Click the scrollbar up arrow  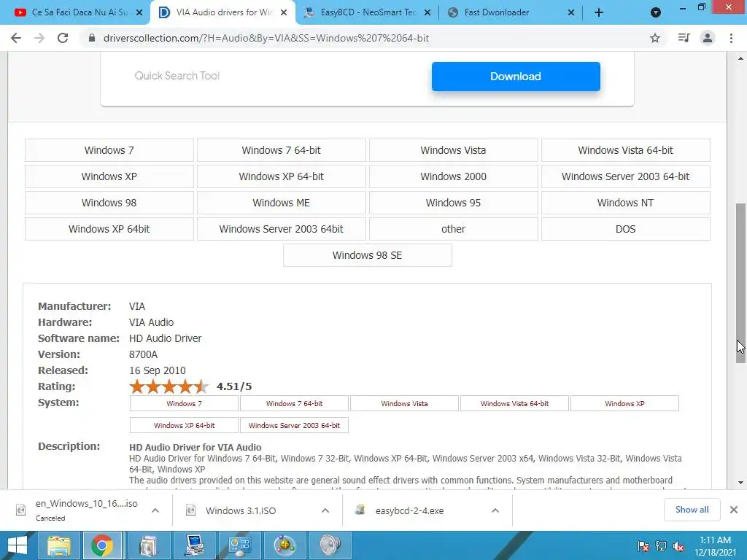click(740, 58)
